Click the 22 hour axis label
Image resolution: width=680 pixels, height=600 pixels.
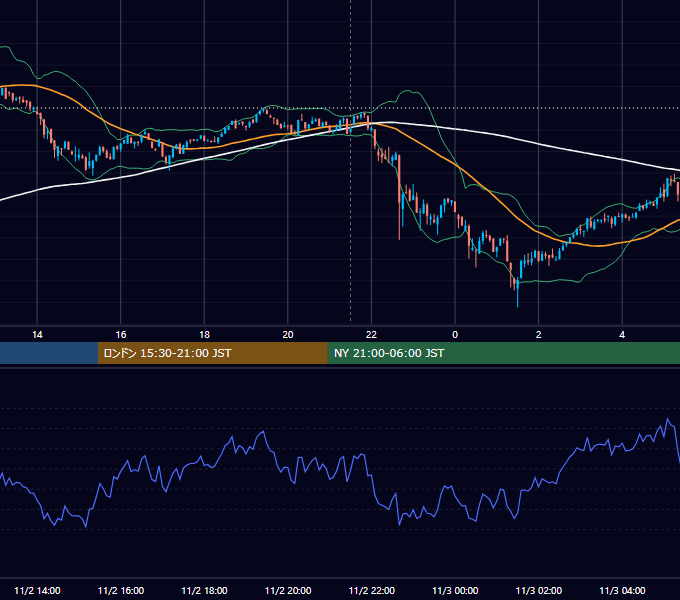coord(371,335)
